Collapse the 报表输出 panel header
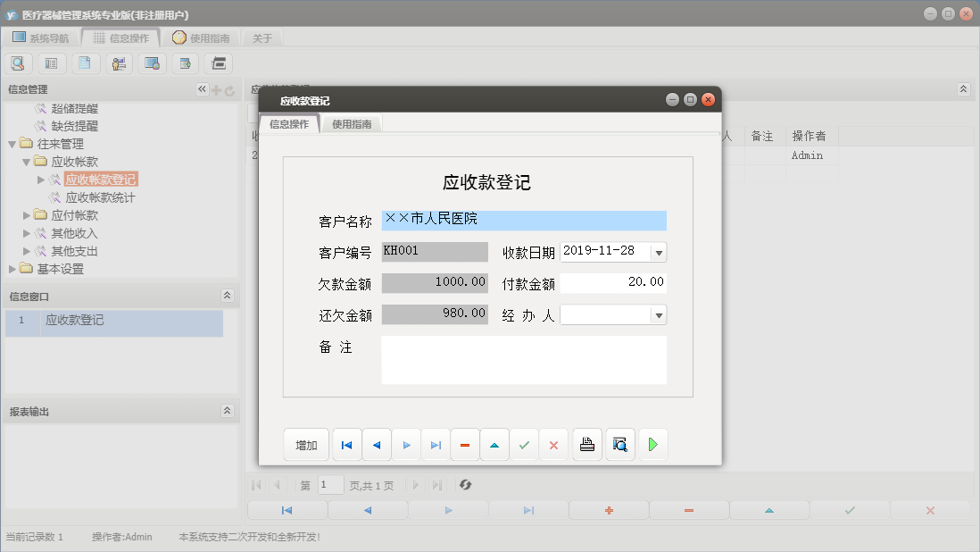This screenshot has height=552, width=980. pyautogui.click(x=229, y=410)
